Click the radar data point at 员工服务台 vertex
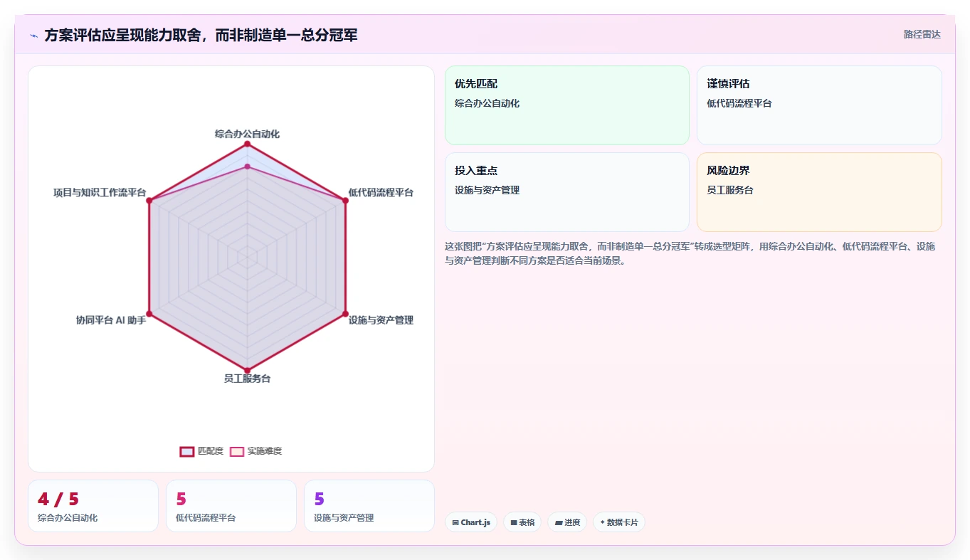 click(247, 370)
